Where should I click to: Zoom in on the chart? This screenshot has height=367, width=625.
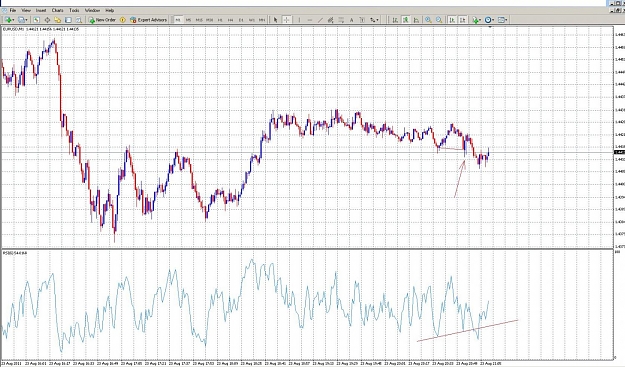coord(428,20)
